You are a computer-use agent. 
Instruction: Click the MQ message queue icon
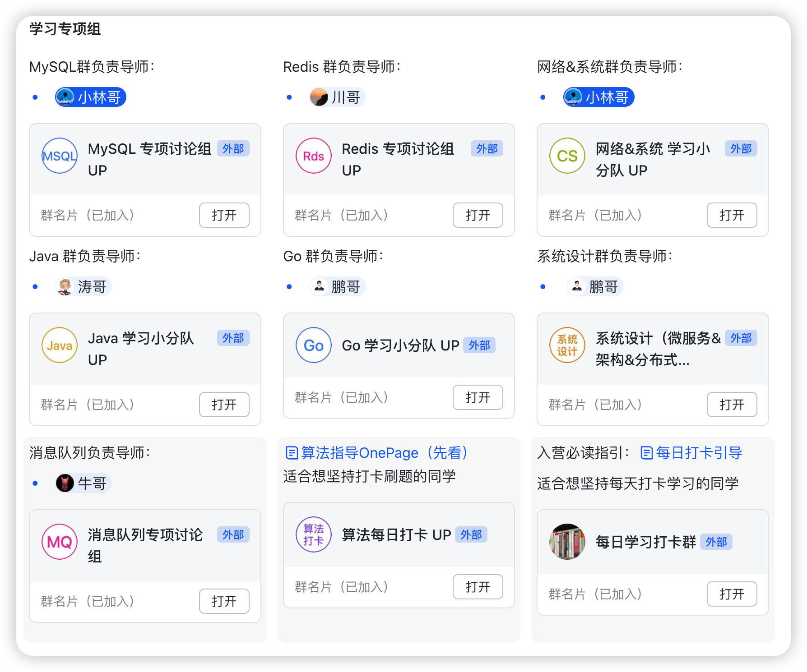click(x=60, y=542)
